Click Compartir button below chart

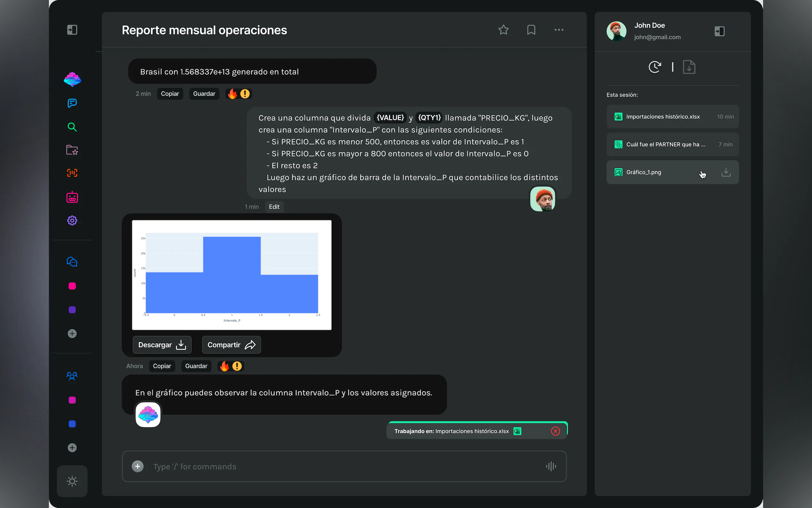pos(231,345)
